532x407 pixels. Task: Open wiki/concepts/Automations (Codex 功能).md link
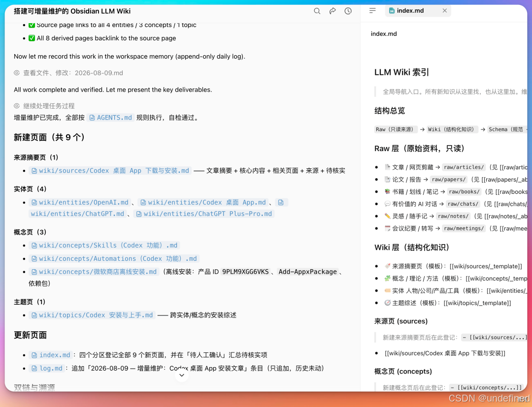pyautogui.click(x=114, y=258)
